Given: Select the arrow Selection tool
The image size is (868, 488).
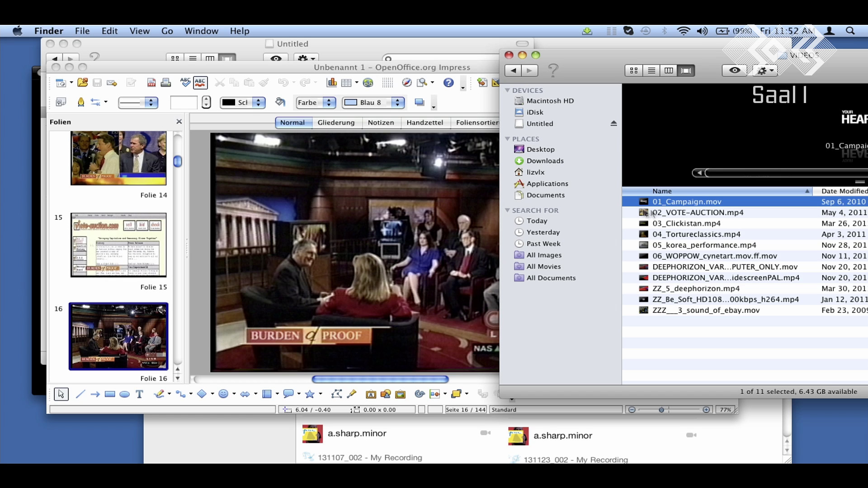Looking at the screenshot, I should (x=61, y=394).
